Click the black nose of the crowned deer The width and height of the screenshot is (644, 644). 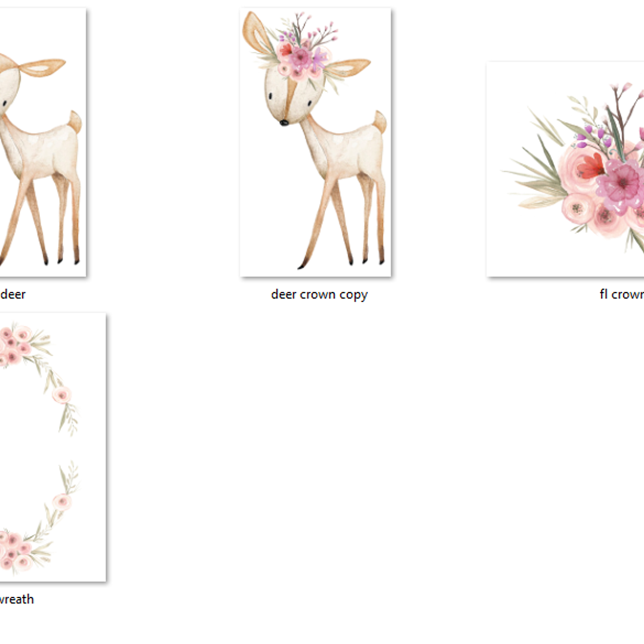(284, 122)
